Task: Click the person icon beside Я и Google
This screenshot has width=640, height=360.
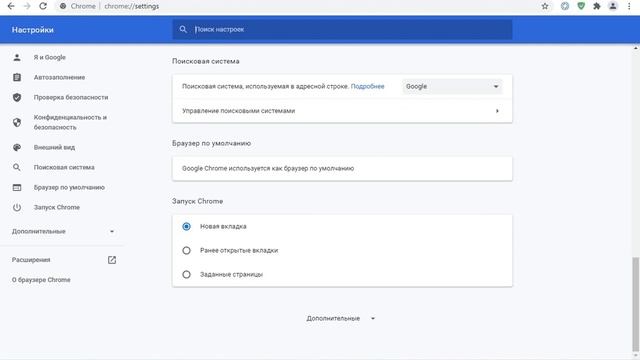Action: [x=17, y=57]
